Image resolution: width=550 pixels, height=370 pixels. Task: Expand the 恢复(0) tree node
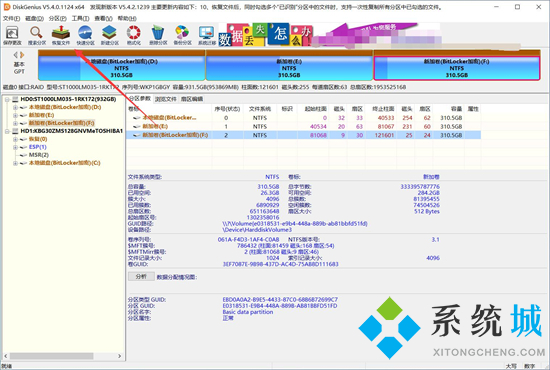click(x=15, y=140)
